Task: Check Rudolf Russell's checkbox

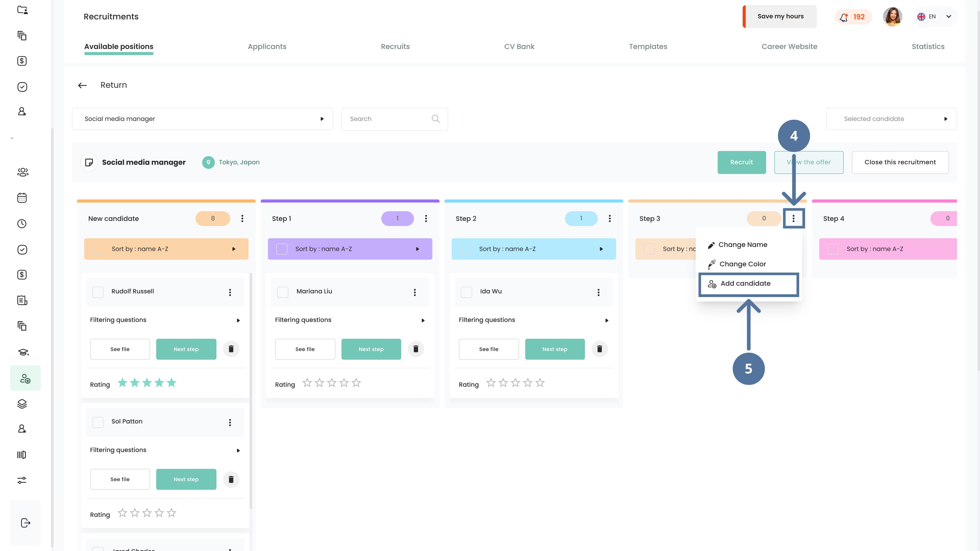Action: coord(98,292)
